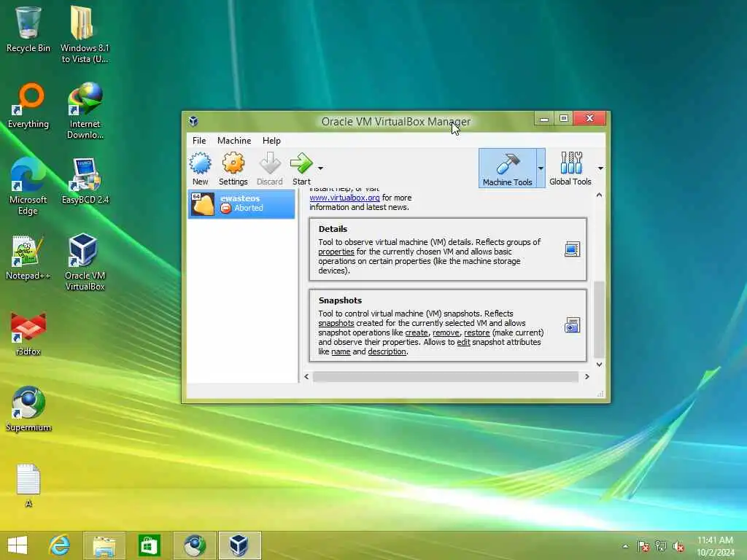Open Recycle Bin on the desktop

click(28, 29)
